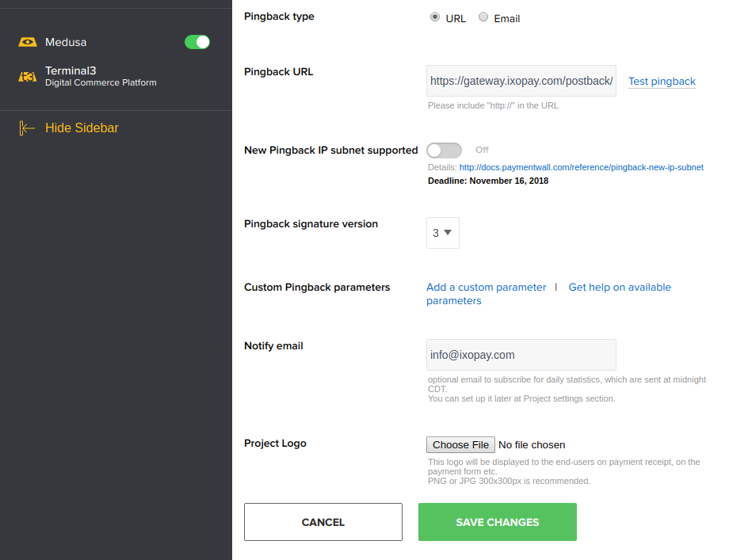Image resolution: width=752 pixels, height=560 pixels.
Task: Open Get help on available parameters
Action: coord(619,288)
